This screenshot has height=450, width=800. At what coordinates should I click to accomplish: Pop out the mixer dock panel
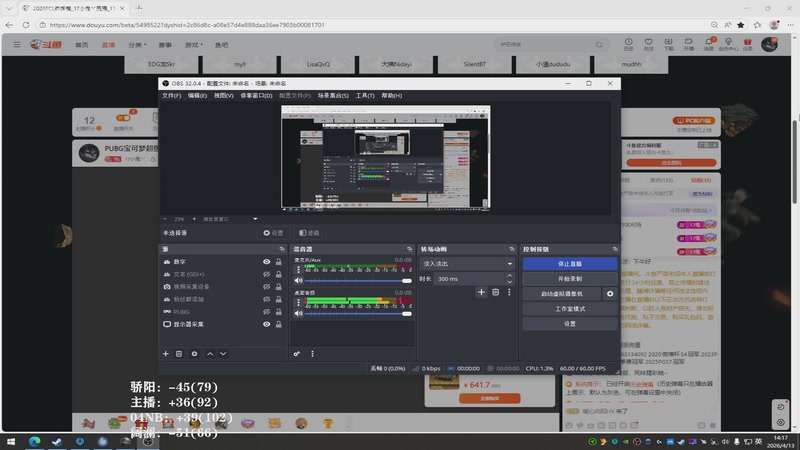[410, 249]
